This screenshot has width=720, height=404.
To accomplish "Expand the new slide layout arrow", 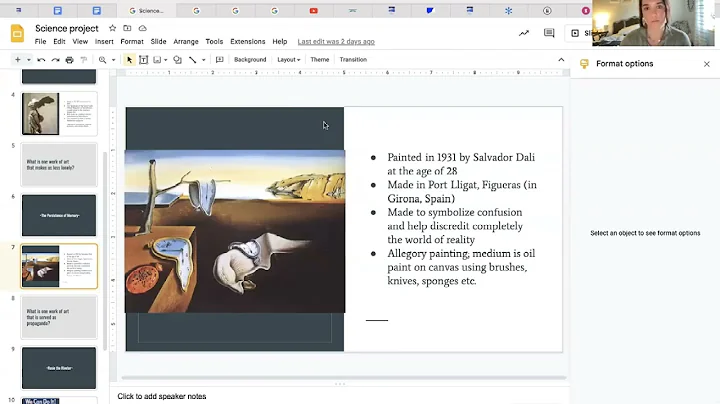I will click(x=28, y=60).
